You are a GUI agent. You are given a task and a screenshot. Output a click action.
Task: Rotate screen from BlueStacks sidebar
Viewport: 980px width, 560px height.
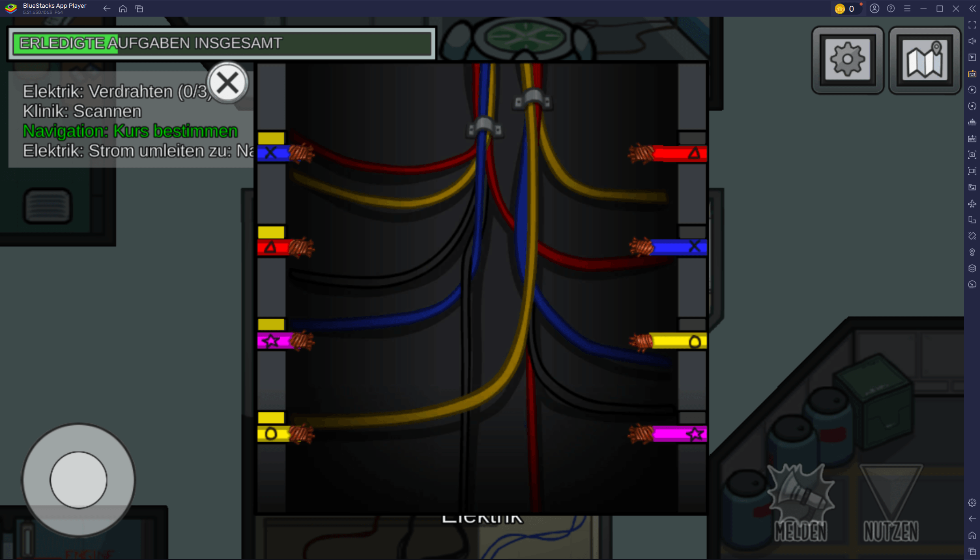[972, 236]
